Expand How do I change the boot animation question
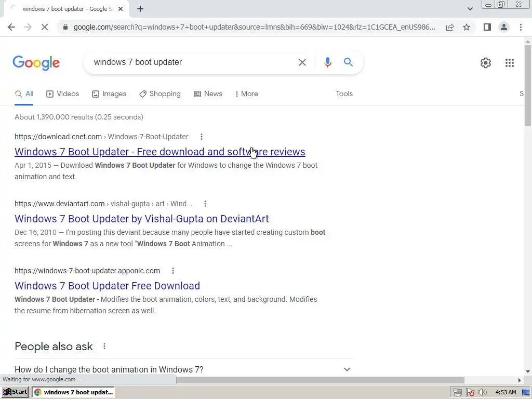 coord(183,369)
